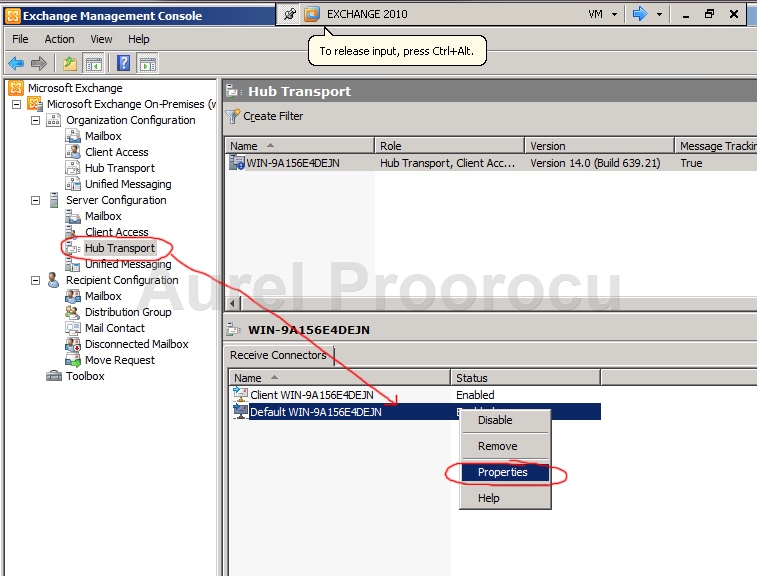
Task: Choose Help from the context menu
Action: 505,498
